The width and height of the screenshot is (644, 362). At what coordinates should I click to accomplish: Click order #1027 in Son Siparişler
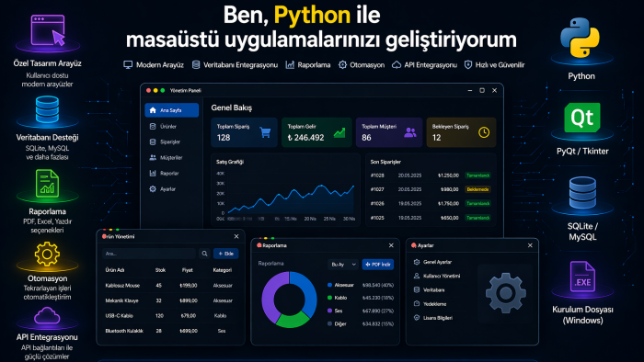[430, 189]
